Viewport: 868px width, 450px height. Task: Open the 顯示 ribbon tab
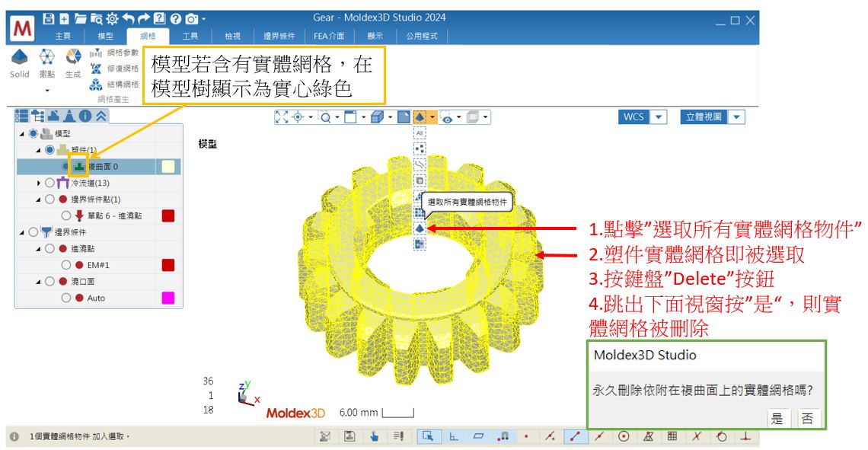coord(375,36)
